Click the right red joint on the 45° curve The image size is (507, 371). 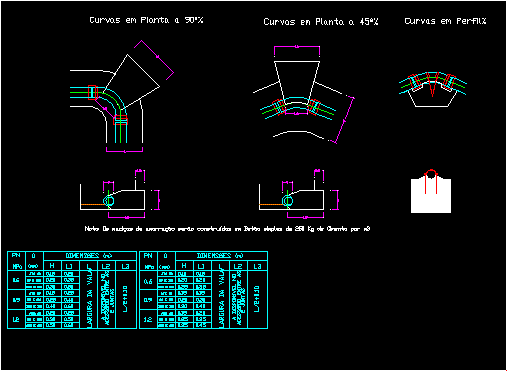click(x=314, y=107)
